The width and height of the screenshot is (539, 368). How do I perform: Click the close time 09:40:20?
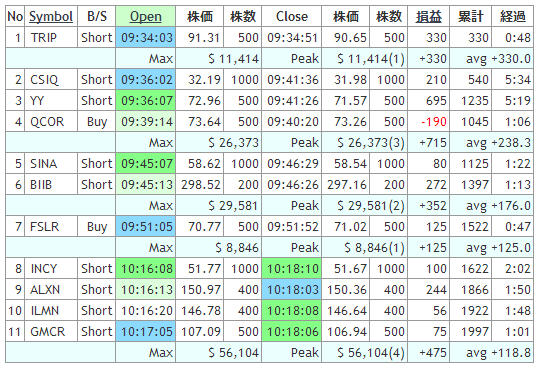click(292, 122)
